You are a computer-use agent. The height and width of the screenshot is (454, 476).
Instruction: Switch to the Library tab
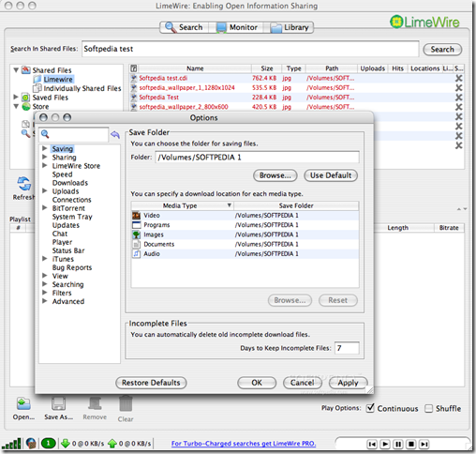pos(290,27)
